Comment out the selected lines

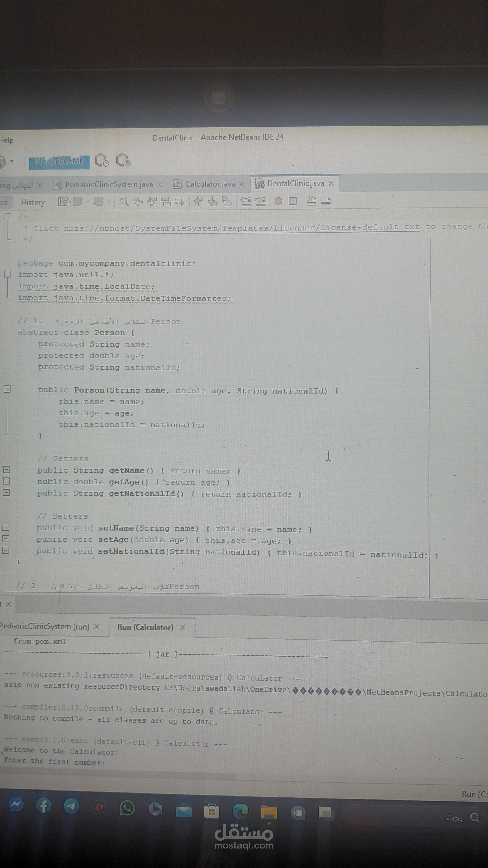[x=311, y=201]
